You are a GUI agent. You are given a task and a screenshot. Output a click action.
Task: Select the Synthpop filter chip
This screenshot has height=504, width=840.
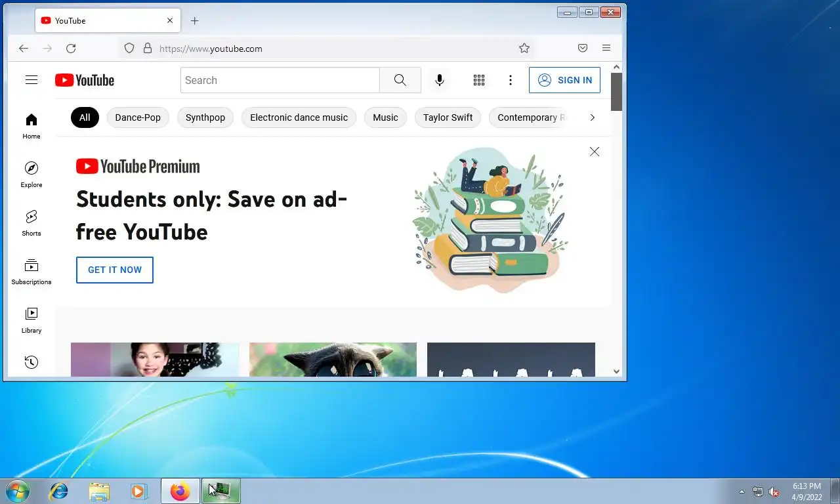pos(205,117)
